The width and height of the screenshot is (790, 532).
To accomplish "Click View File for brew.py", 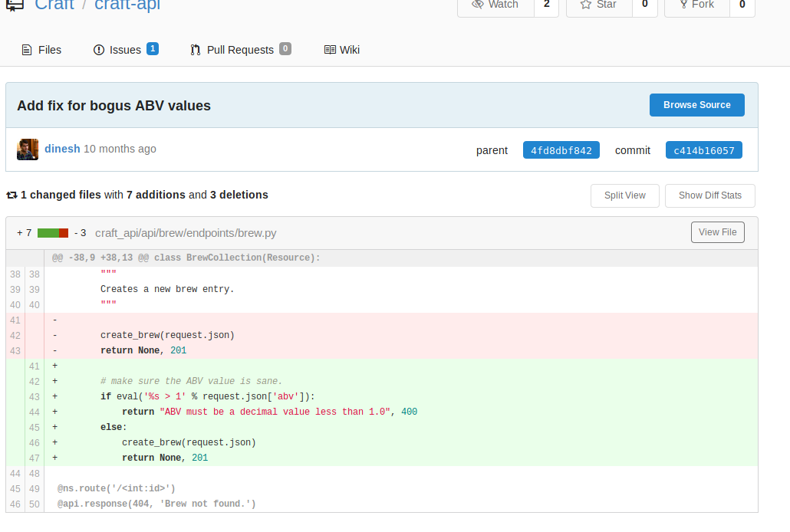I will click(x=717, y=232).
